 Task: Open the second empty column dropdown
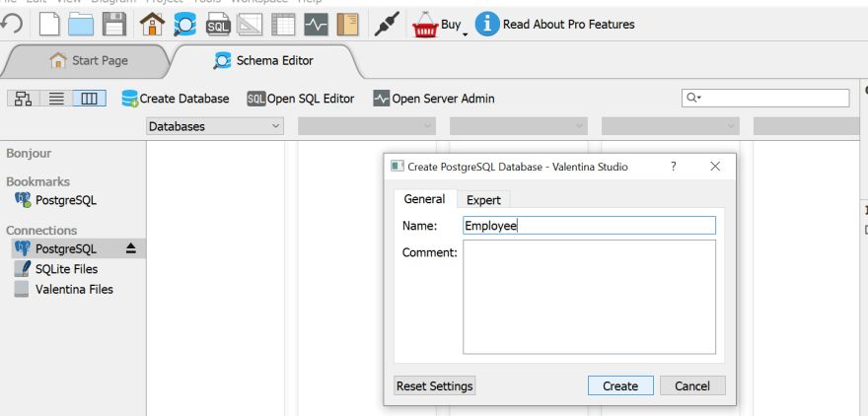point(367,126)
